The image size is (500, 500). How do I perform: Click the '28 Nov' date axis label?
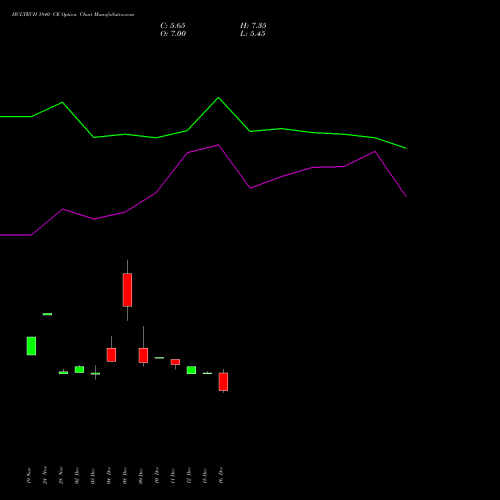click(x=61, y=475)
